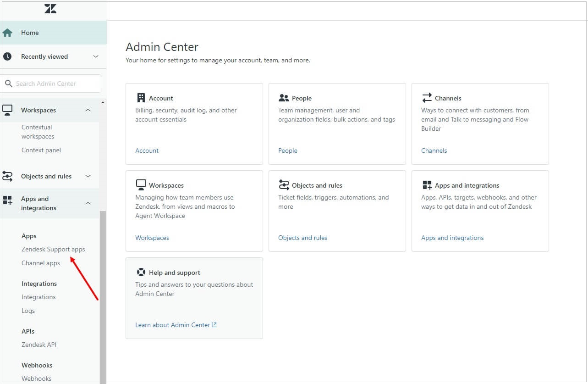Click the Channels link on Channels card
588x384 pixels.
(434, 150)
